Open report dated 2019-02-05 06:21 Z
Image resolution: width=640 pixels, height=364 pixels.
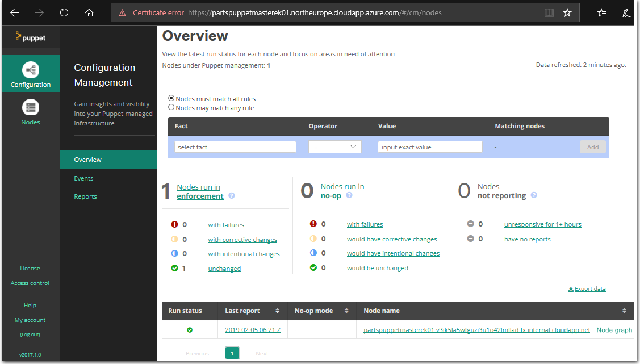point(253,330)
